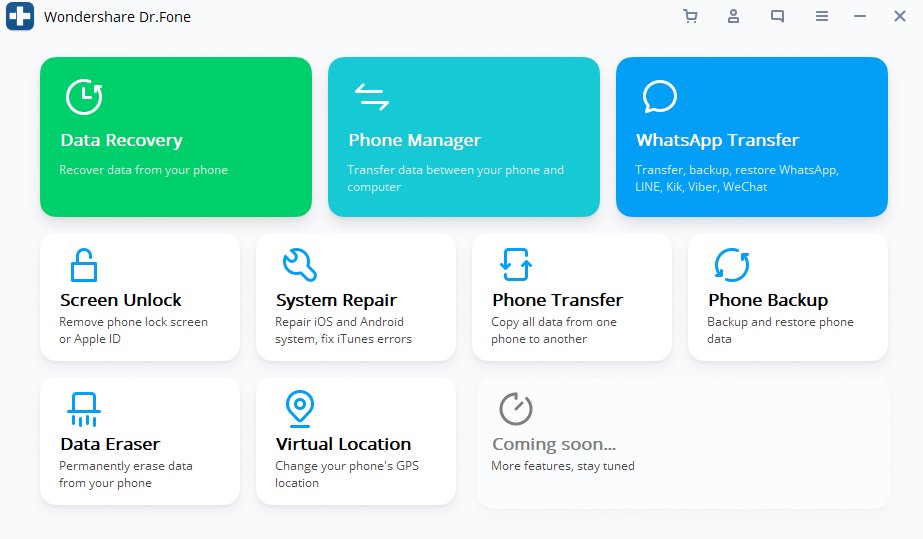Click 'More features, stay tuned' text
The width and height of the screenshot is (923, 539).
(563, 466)
